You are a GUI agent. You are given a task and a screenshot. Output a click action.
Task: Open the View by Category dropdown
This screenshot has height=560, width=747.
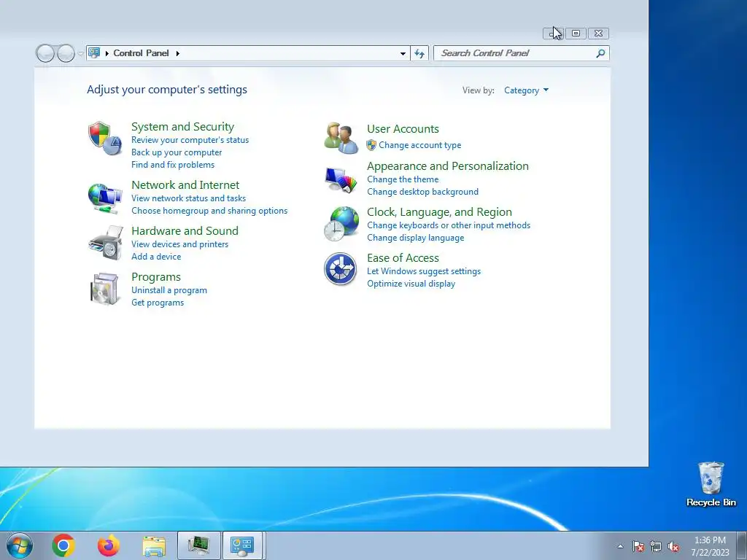click(x=527, y=90)
